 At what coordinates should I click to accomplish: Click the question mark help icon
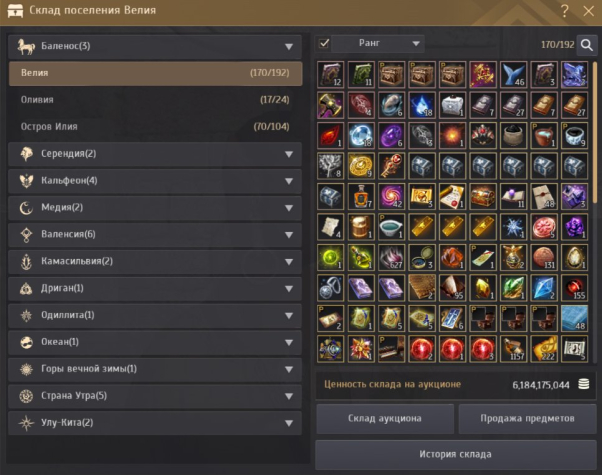564,11
